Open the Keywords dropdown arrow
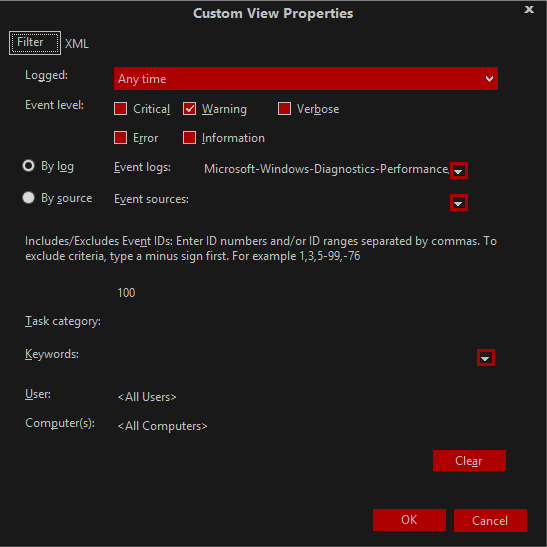The image size is (547, 547). coord(486,358)
